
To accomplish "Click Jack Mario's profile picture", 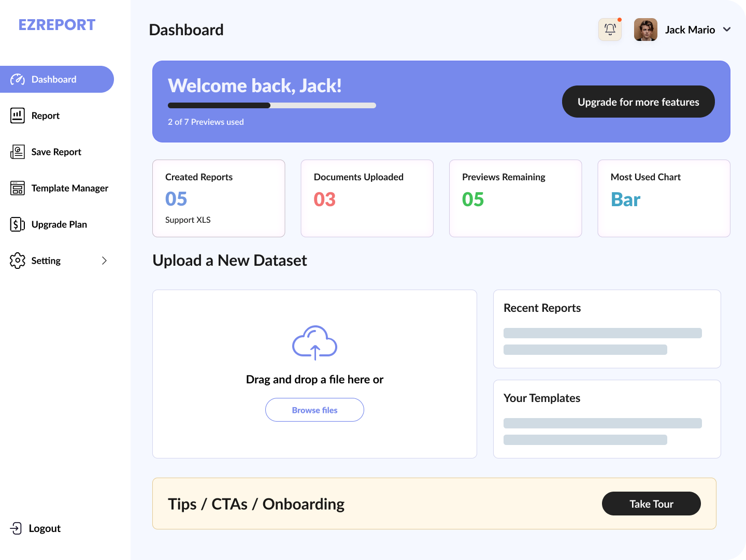I will pos(645,30).
